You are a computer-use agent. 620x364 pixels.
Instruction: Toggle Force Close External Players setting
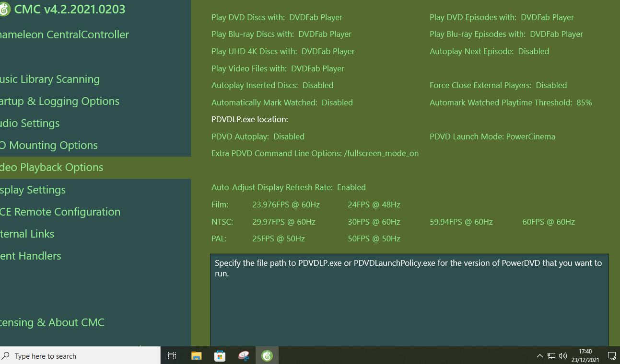click(x=498, y=85)
